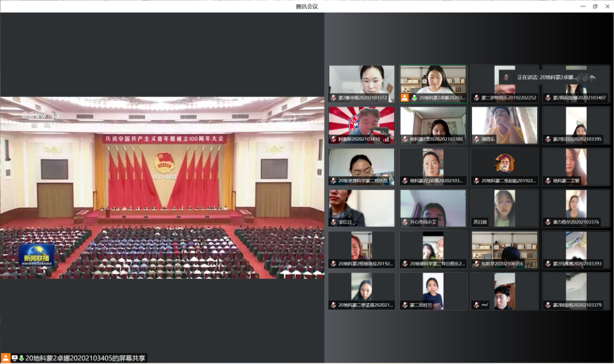Select the shared screen CCTV broadcast video

pos(162,187)
